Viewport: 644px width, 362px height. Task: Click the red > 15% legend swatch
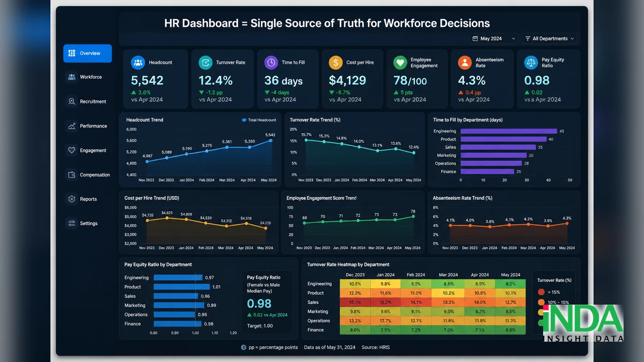point(541,292)
